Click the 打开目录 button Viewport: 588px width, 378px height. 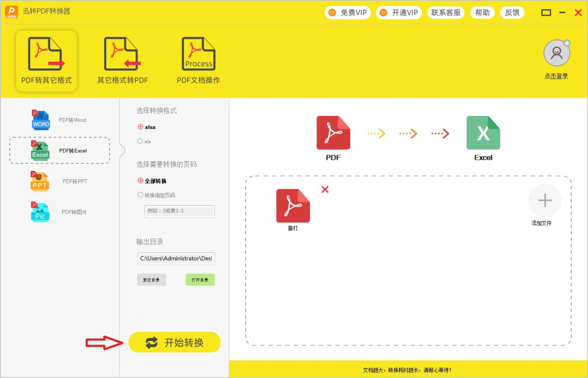[x=200, y=280]
